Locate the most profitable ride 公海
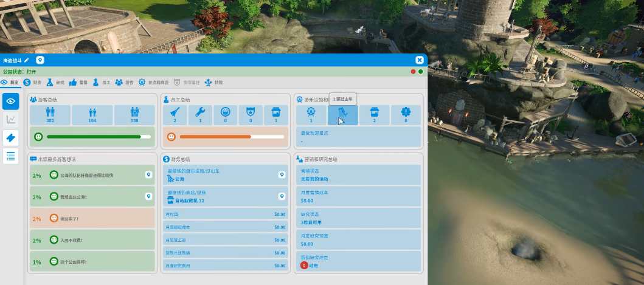Screen dimensions: 644x285 [x=282, y=175]
